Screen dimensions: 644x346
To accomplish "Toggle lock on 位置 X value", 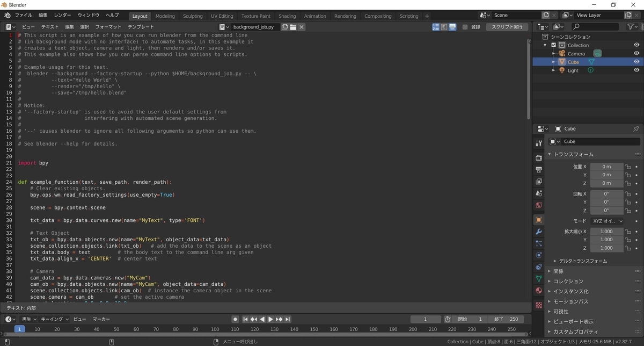I will [x=627, y=167].
